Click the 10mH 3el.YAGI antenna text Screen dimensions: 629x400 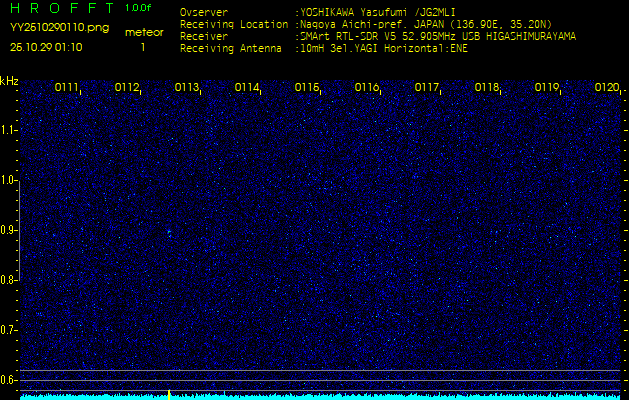[x=384, y=49]
